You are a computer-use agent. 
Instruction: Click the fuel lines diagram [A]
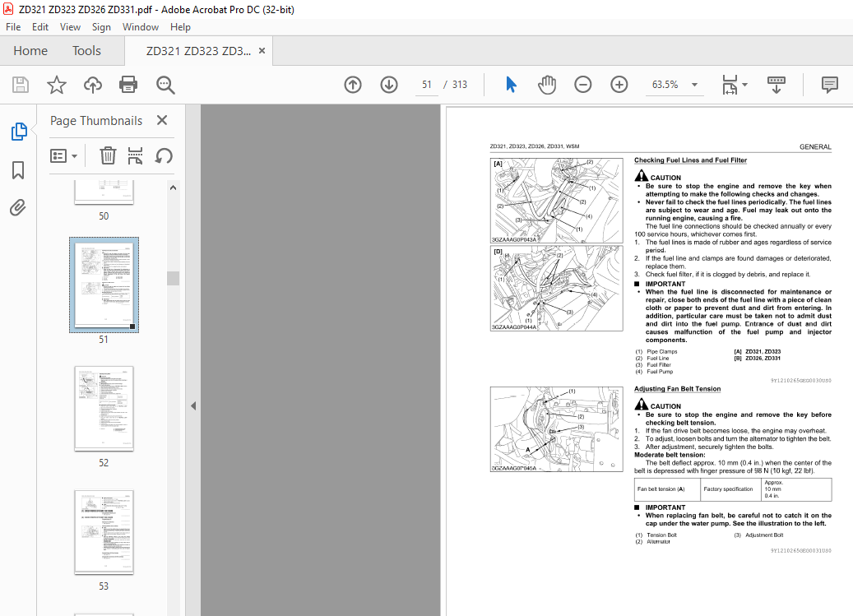click(x=557, y=201)
